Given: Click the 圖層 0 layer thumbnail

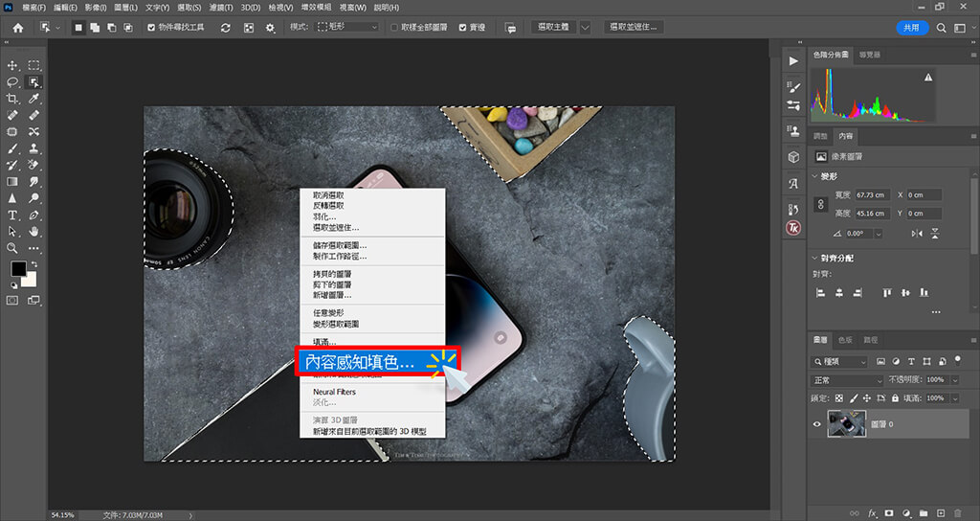Looking at the screenshot, I should 846,424.
